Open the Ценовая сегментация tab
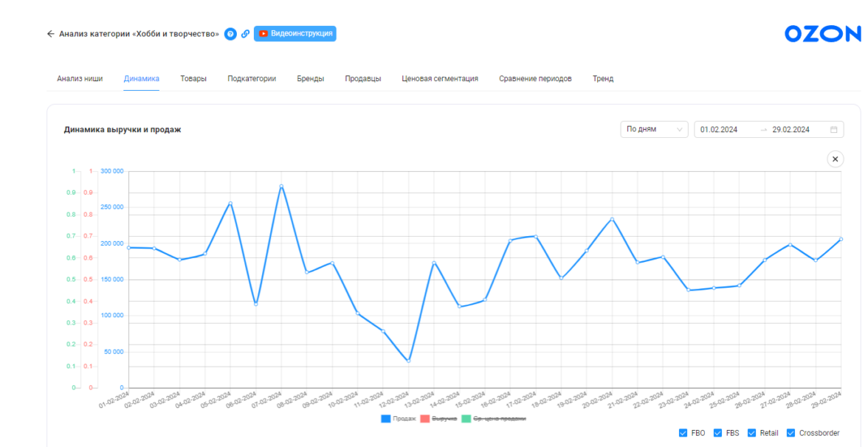Viewport: 868px width, 447px height. click(440, 79)
